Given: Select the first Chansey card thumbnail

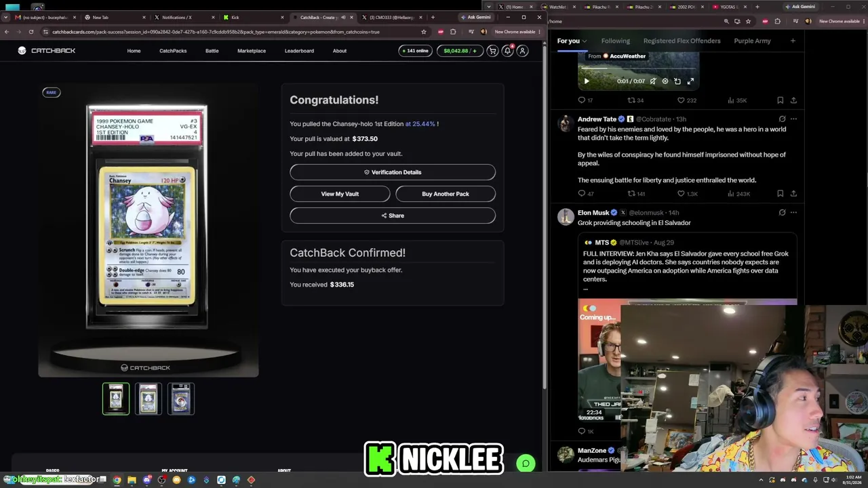Looking at the screenshot, I should [116, 399].
